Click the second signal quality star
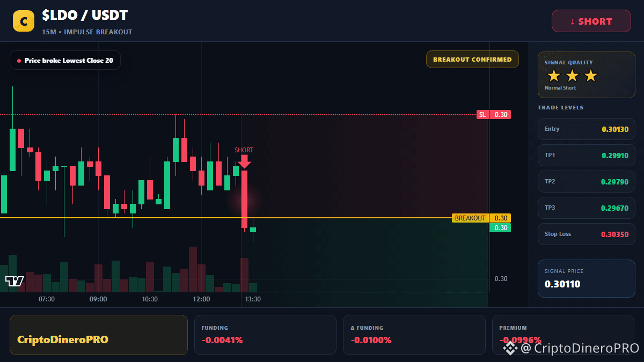Viewport: 644px width, 362px height. tap(572, 76)
